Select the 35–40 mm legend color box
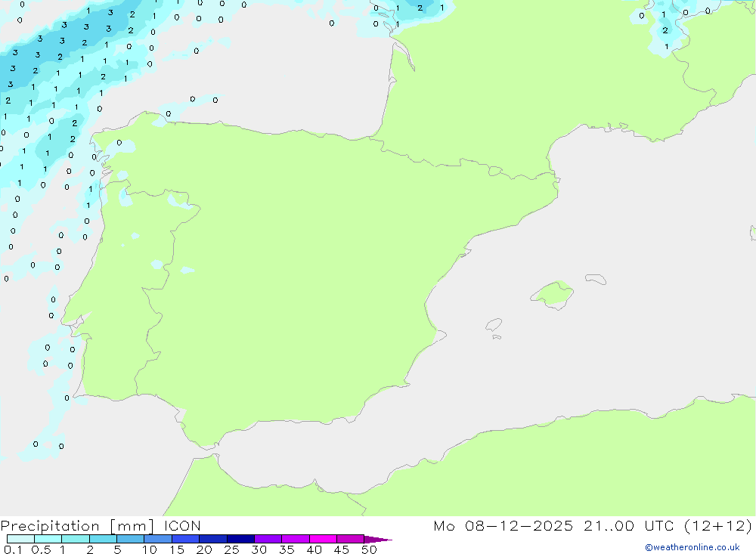 pos(296,539)
